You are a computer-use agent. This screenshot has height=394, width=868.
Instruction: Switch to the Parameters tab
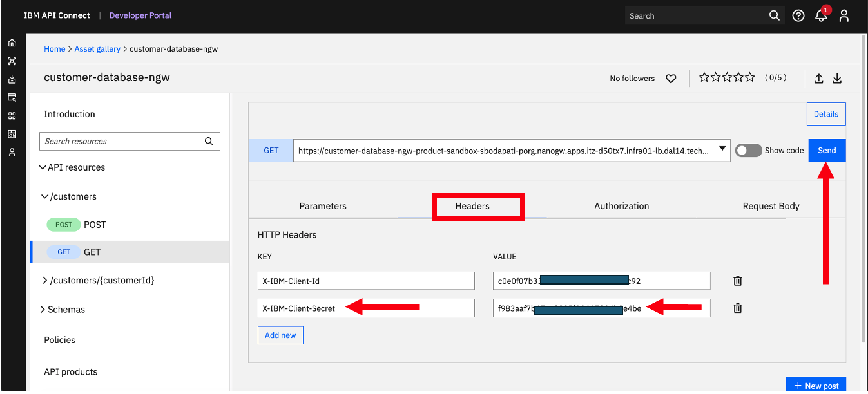323,206
